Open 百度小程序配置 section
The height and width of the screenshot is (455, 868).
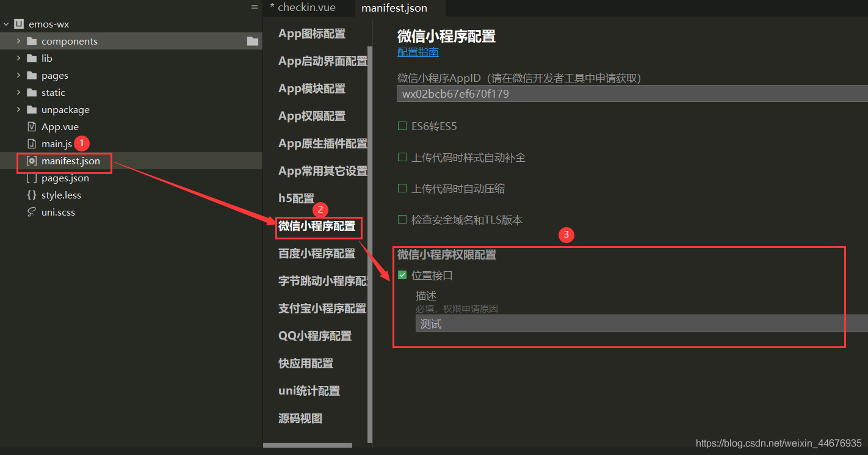(x=317, y=253)
